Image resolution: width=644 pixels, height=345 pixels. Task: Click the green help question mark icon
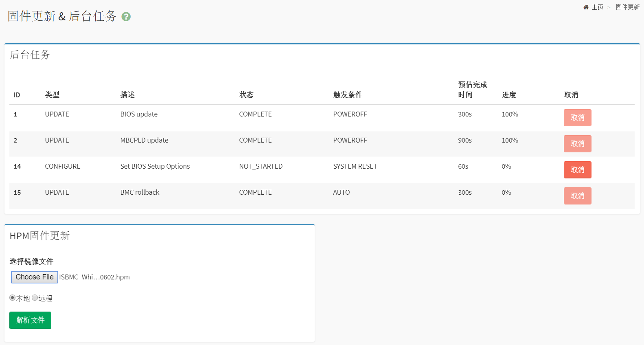[x=126, y=17]
